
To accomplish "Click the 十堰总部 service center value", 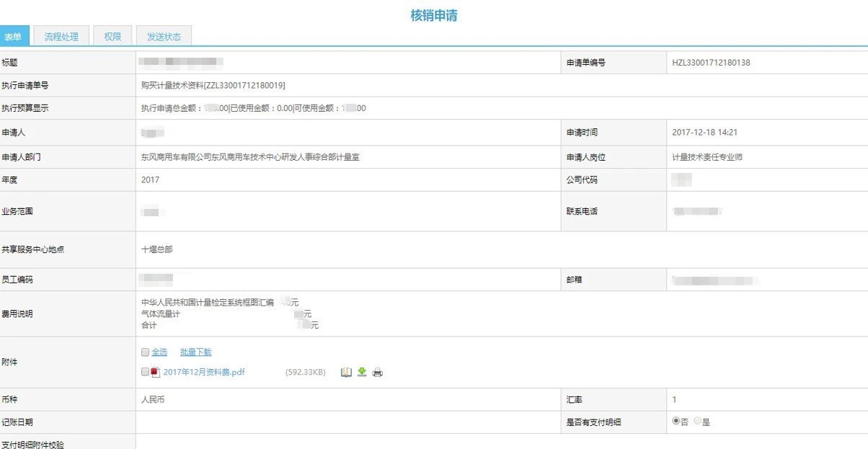I will tap(157, 250).
